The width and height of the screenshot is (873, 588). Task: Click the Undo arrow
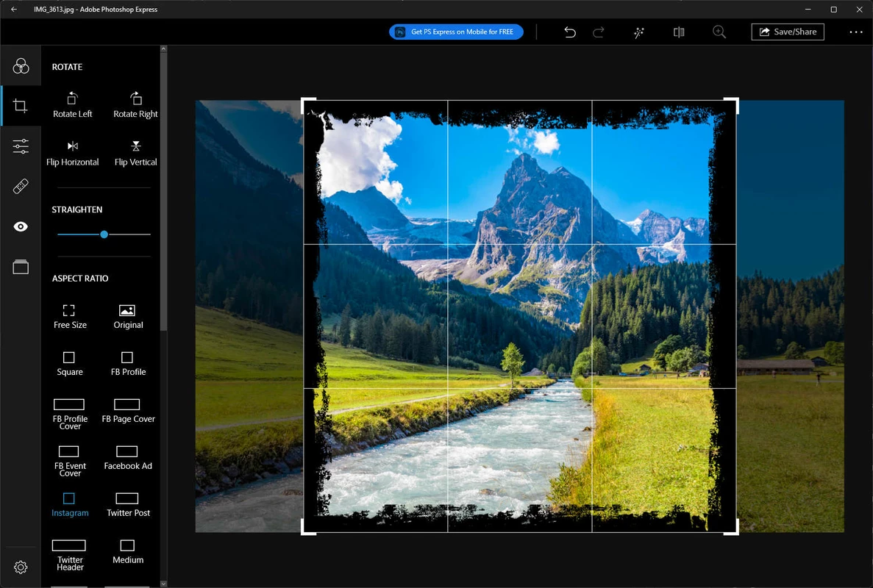(x=569, y=32)
